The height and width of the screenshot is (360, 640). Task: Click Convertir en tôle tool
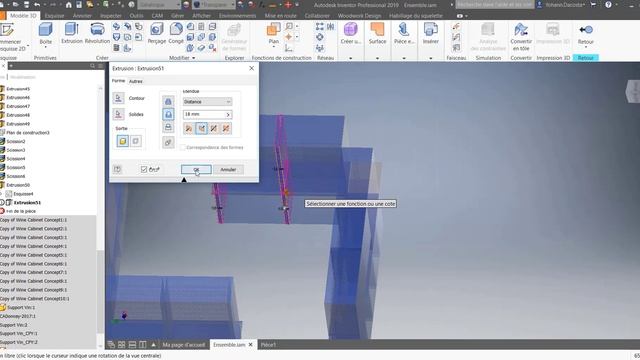(521, 37)
